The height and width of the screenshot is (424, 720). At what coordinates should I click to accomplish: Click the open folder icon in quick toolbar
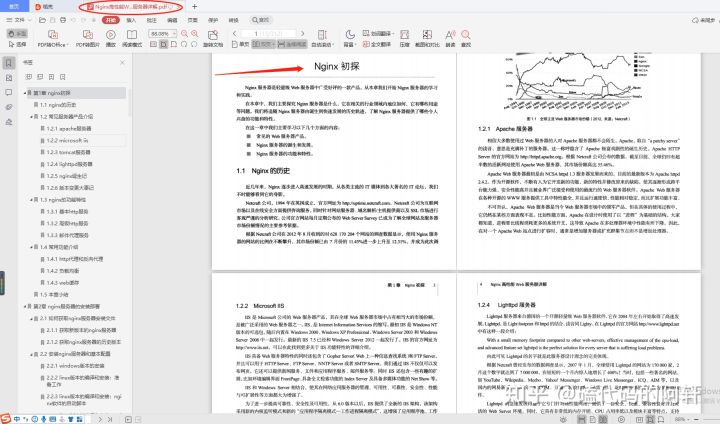(x=42, y=20)
